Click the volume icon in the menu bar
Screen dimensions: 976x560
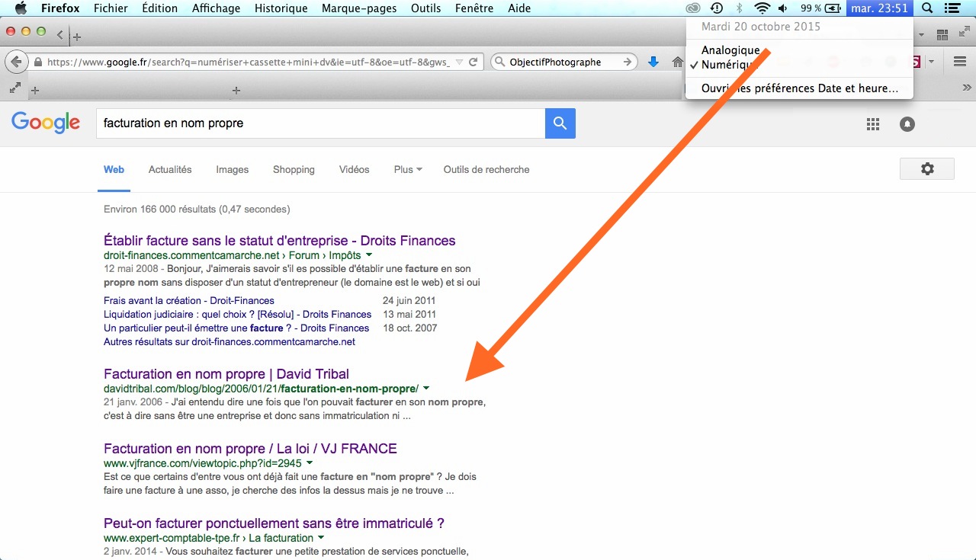click(783, 8)
